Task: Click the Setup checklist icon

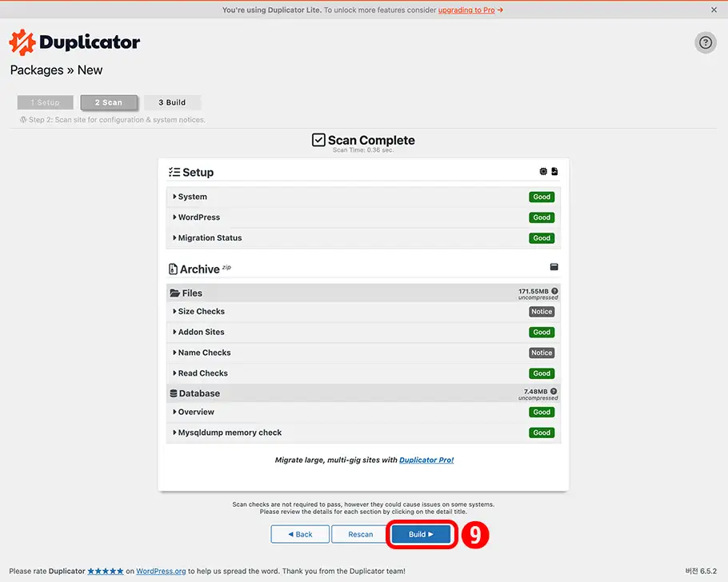Action: coord(174,172)
